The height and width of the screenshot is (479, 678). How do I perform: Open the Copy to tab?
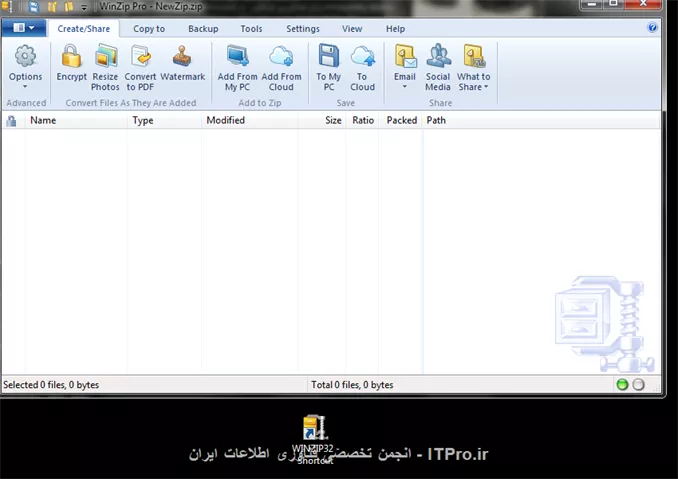pos(149,29)
